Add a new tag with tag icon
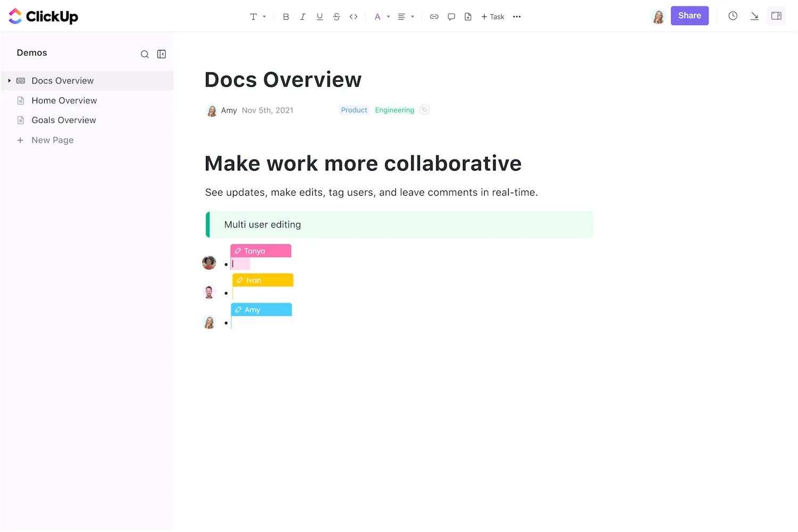This screenshot has height=532, width=798. [425, 110]
